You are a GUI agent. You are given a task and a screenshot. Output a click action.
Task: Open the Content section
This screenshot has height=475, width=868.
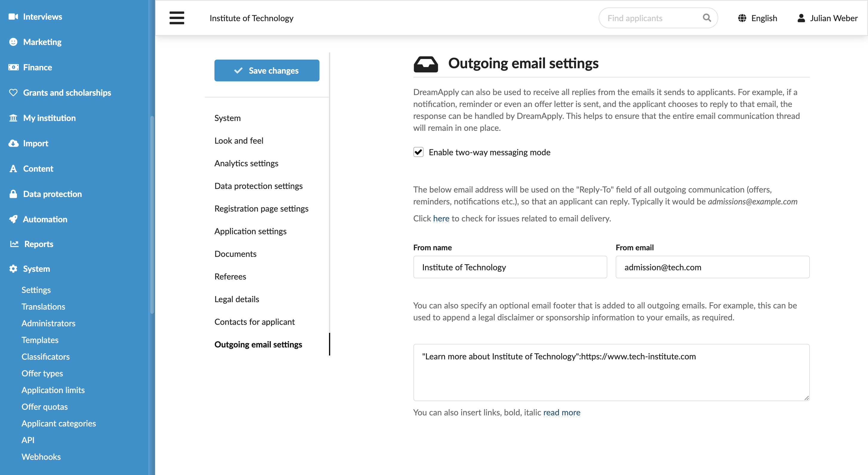pyautogui.click(x=38, y=168)
